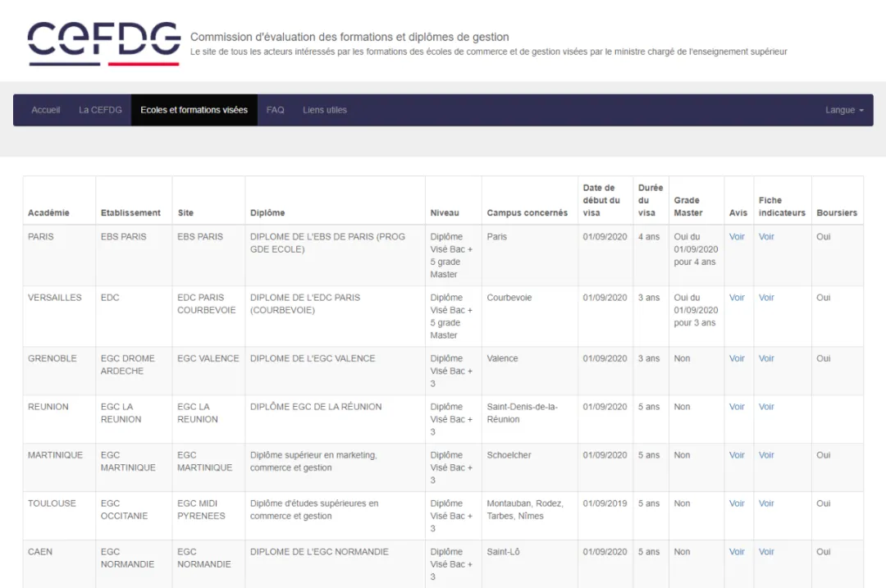Open Avis Voir link for EBS PARIS

(x=736, y=237)
